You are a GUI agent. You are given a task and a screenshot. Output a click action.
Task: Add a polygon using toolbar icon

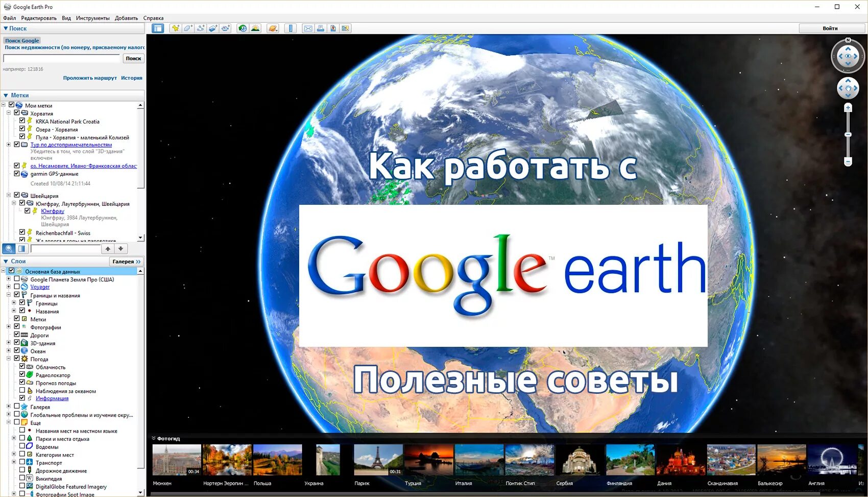188,29
